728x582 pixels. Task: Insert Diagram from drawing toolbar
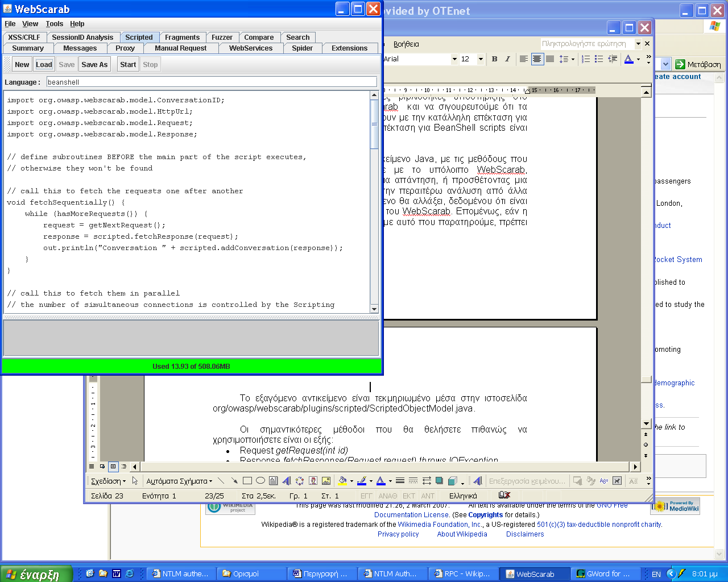tap(299, 481)
